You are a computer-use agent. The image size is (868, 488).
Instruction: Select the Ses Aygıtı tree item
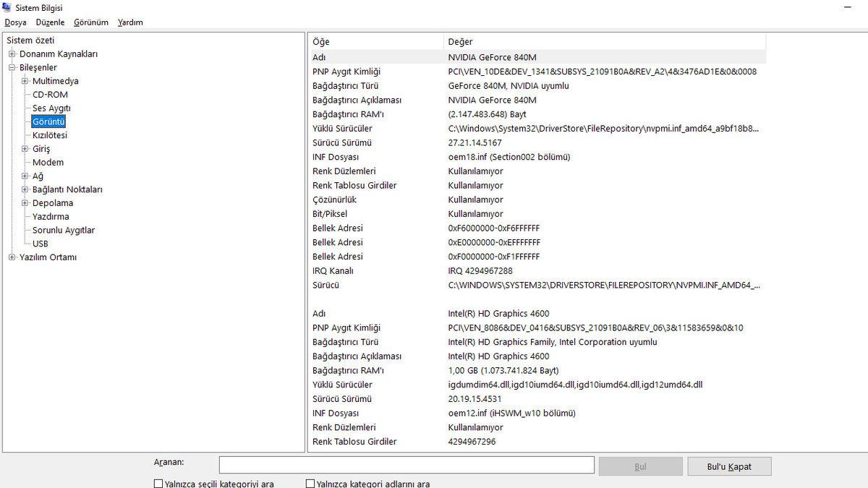51,108
